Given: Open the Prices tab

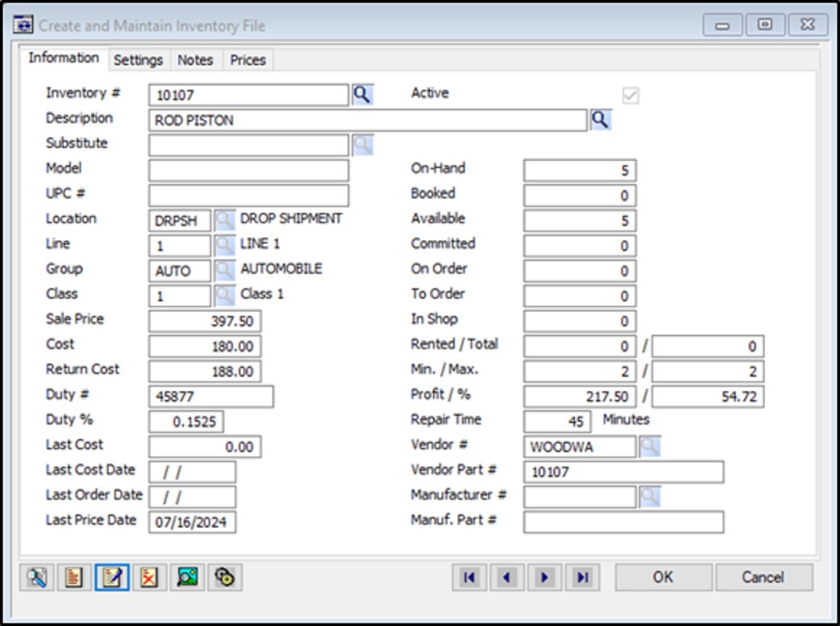Looking at the screenshot, I should [x=248, y=60].
